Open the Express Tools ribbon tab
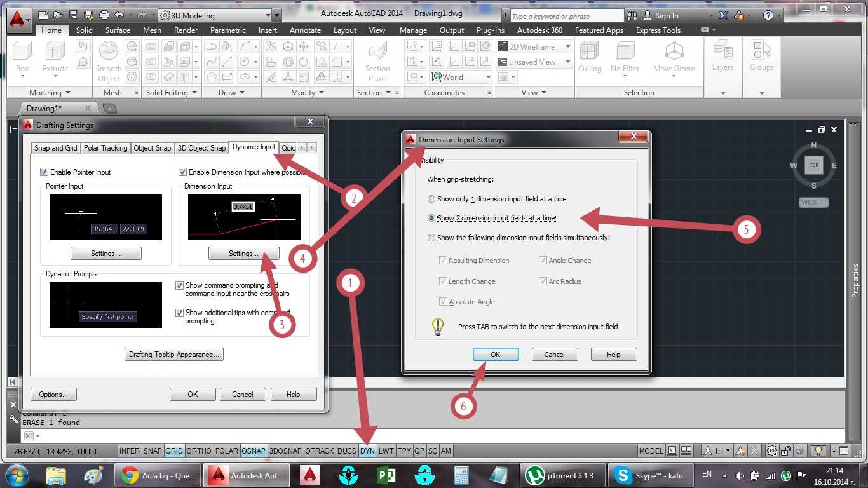Viewport: 868px width, 488px height. coord(658,30)
